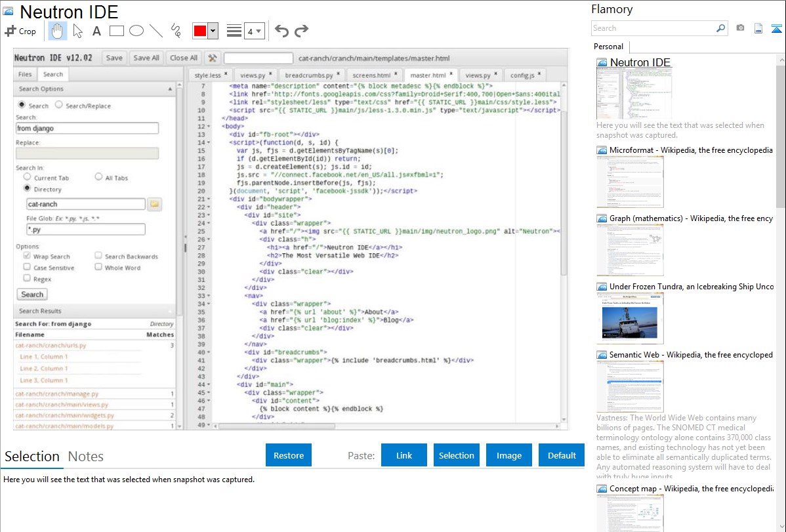Enable Case Sensitive option

click(27, 267)
